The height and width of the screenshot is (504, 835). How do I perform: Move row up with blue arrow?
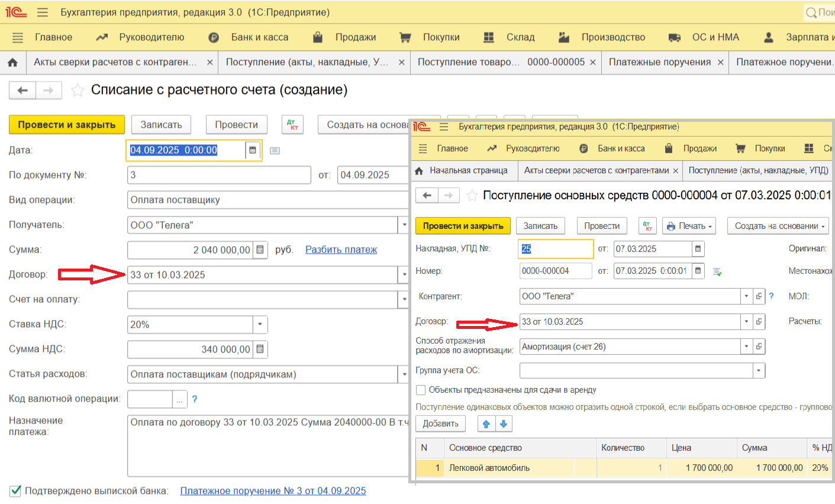pos(486,424)
